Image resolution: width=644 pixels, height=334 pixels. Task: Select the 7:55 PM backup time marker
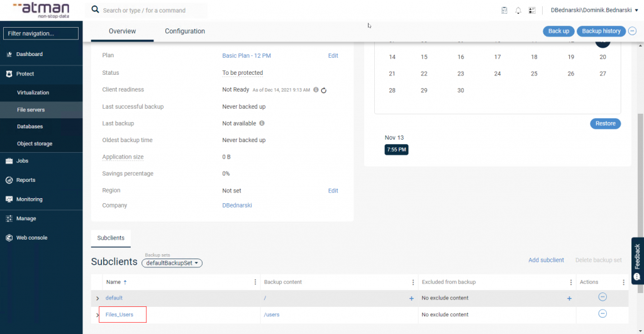396,150
